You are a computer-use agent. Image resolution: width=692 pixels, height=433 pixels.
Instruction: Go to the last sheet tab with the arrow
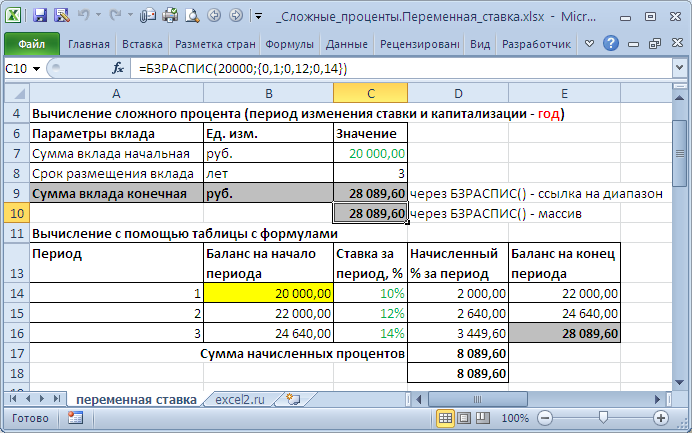click(56, 399)
